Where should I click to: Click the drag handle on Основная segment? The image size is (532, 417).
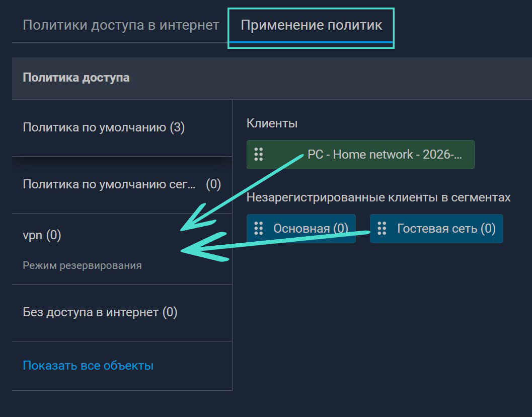[259, 229]
